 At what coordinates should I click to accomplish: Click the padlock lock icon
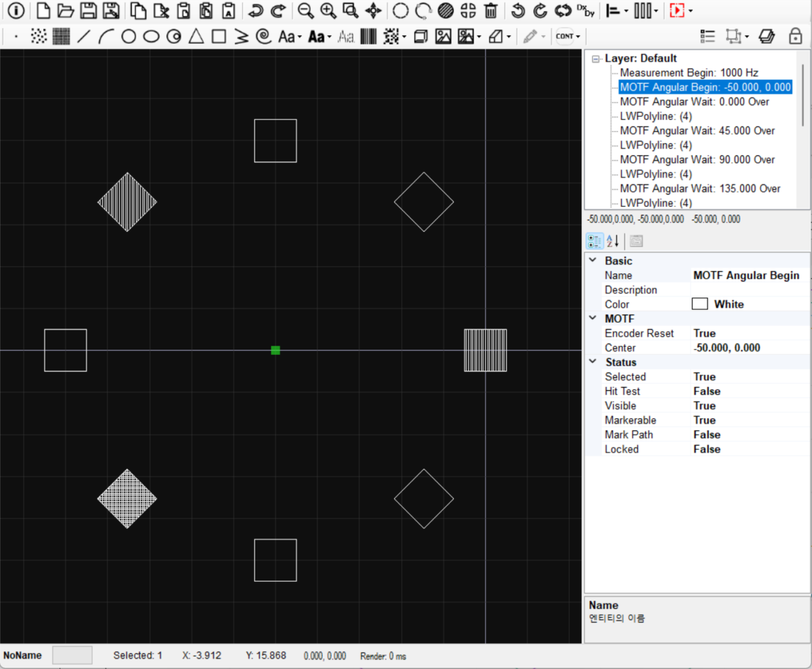(x=795, y=37)
